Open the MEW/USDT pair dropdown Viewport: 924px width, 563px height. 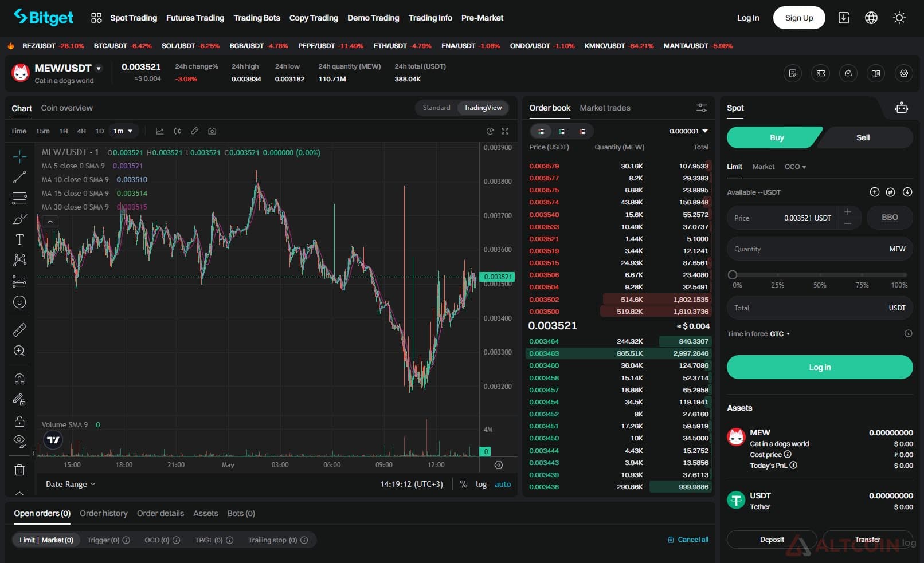(x=99, y=69)
